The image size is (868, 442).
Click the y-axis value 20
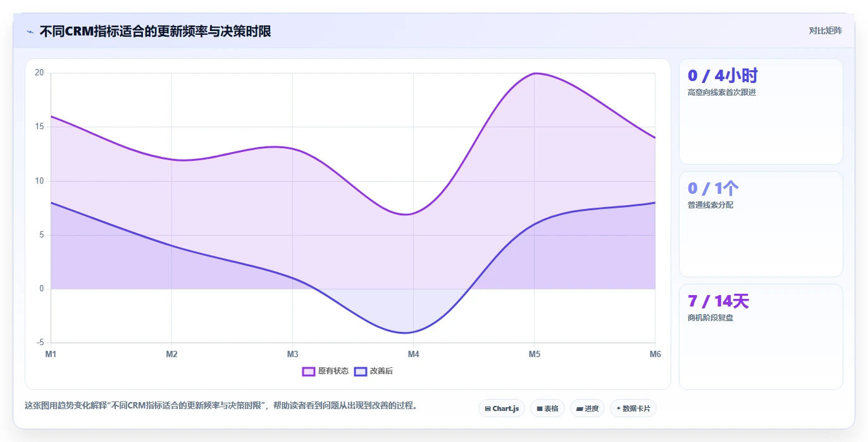click(x=39, y=73)
